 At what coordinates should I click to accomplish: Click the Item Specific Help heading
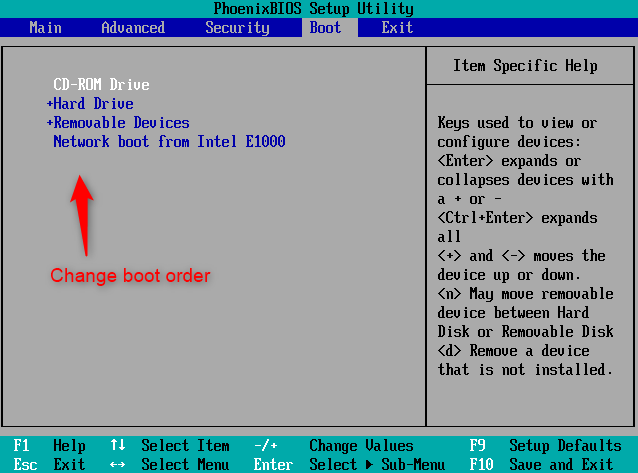coord(525,66)
